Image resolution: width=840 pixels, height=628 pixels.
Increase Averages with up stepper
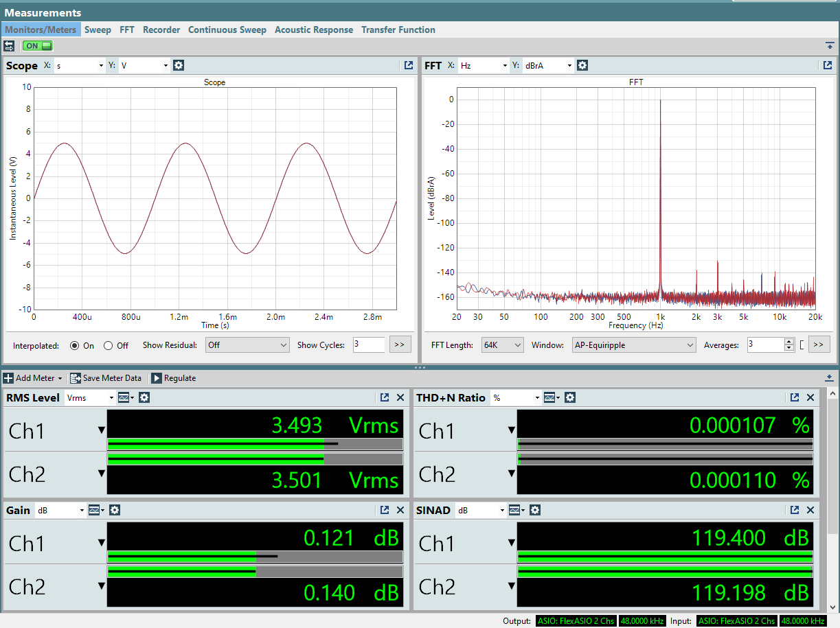tap(789, 341)
